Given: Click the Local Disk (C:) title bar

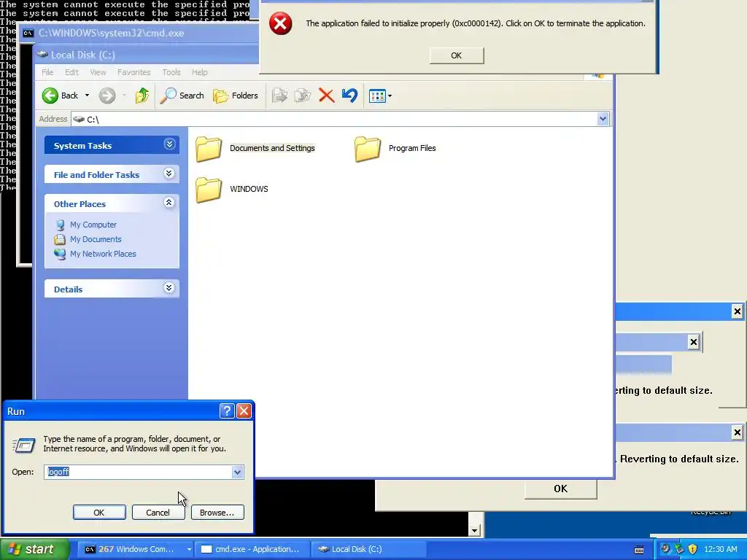Looking at the screenshot, I should 147,55.
